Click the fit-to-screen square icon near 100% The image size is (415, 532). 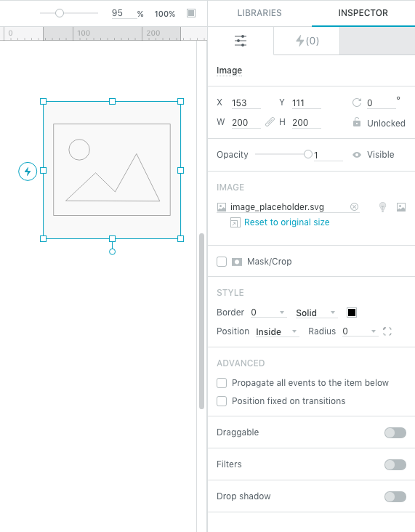191,13
